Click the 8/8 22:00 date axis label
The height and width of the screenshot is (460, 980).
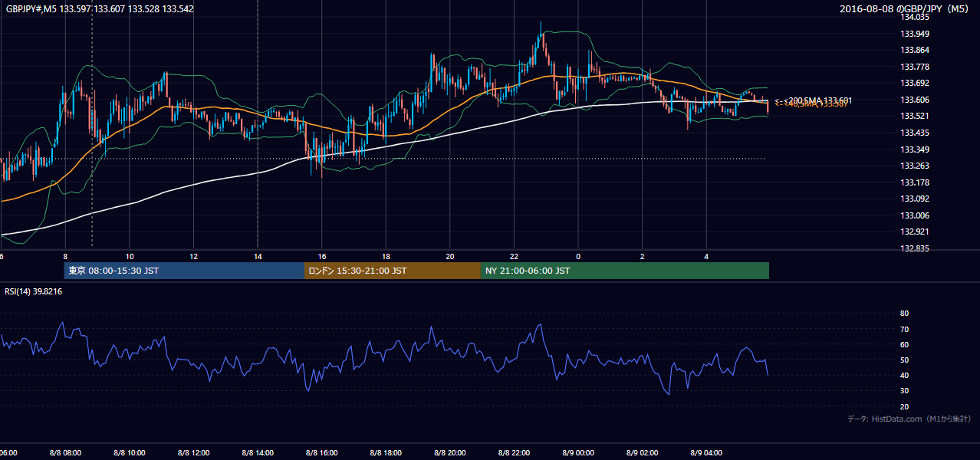point(514,453)
